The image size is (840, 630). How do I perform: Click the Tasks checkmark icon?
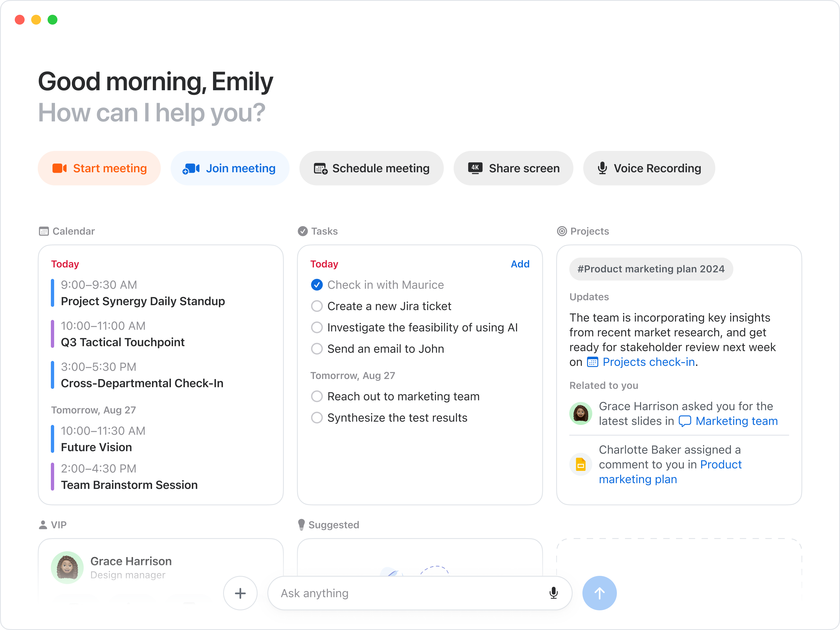[303, 231]
